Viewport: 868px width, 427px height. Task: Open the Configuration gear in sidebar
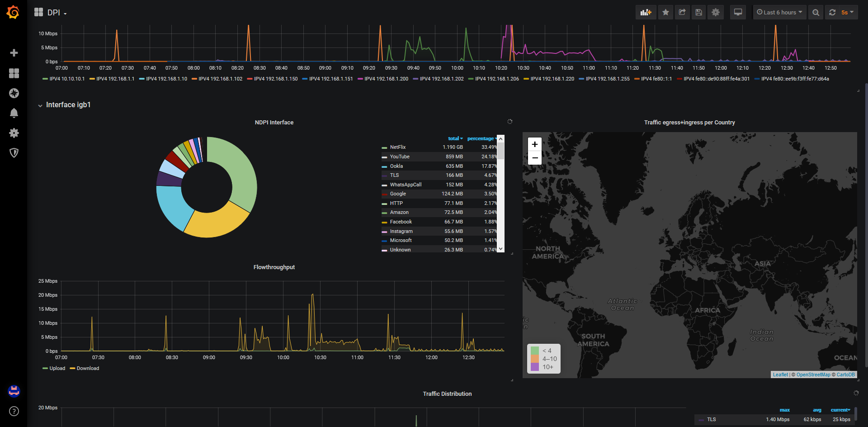tap(14, 133)
